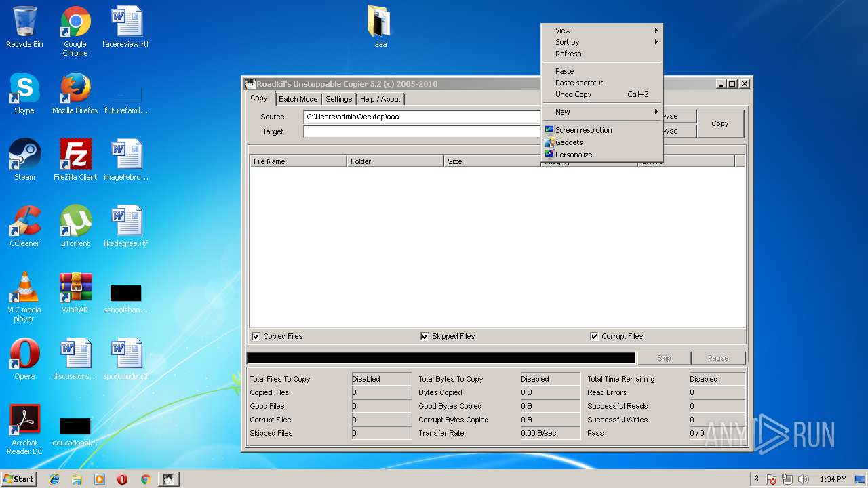The height and width of the screenshot is (488, 868).
Task: Click the Pause button
Action: [718, 358]
